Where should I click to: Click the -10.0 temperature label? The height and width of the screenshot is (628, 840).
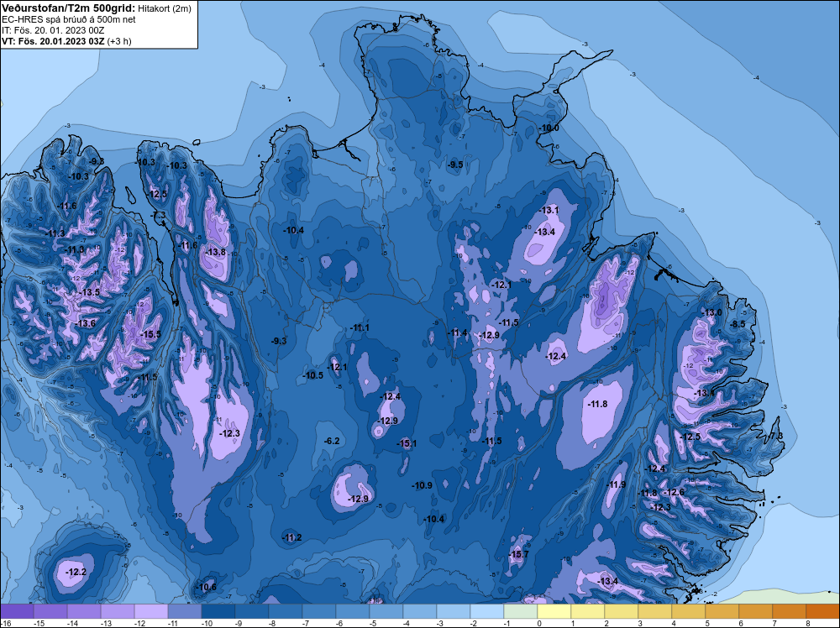(x=549, y=128)
